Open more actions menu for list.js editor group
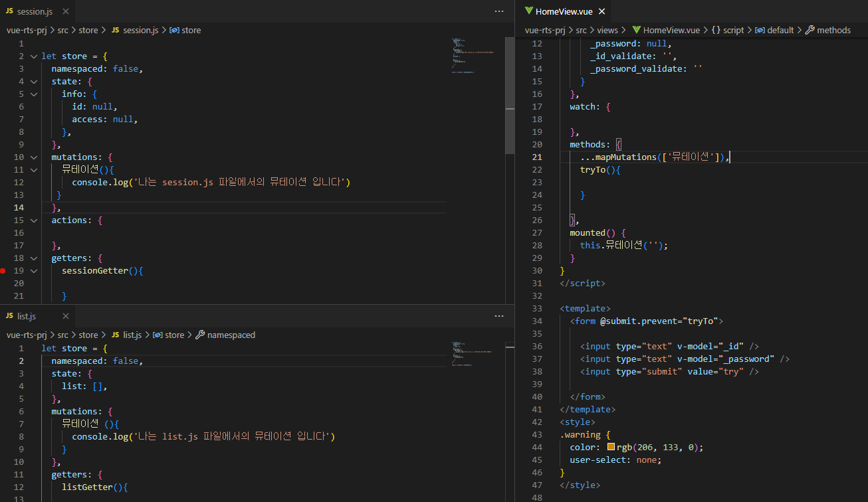The width and height of the screenshot is (868, 502). click(x=499, y=316)
